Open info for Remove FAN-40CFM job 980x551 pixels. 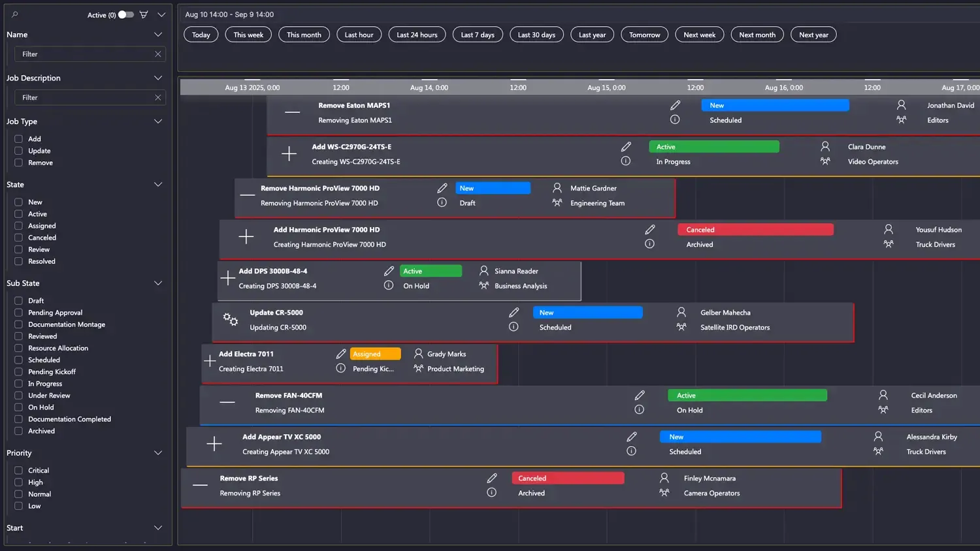(640, 409)
